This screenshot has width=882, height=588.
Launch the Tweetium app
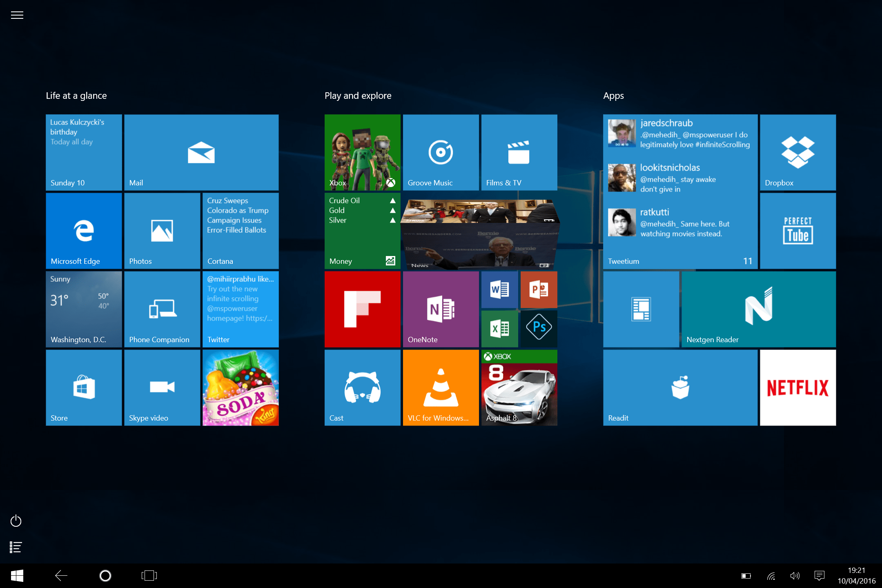[x=679, y=192]
